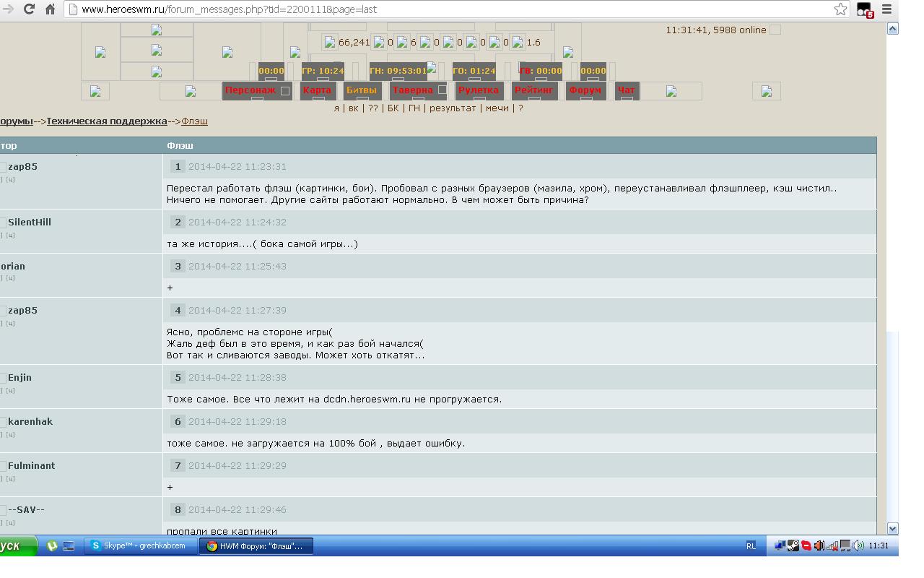
Task: Click the broken image icon before 1.6
Action: point(518,43)
